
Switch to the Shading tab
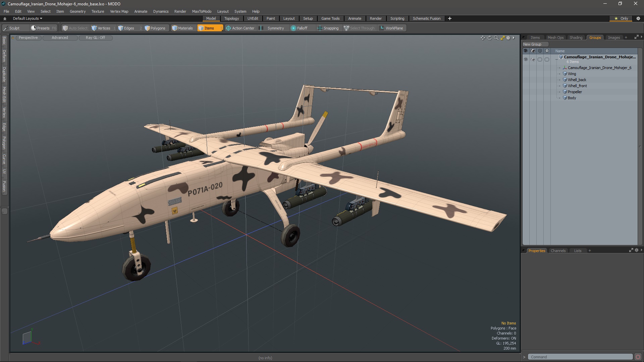576,38
